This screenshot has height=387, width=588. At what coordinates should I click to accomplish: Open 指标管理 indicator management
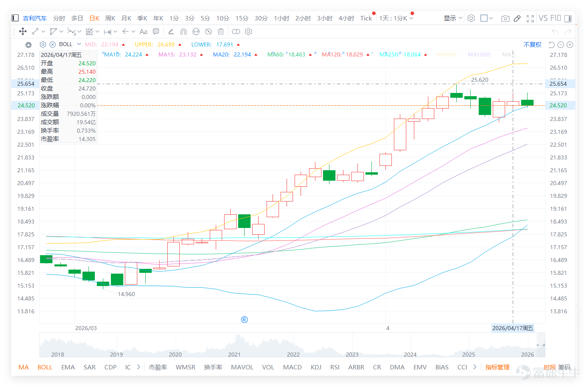[x=497, y=367]
